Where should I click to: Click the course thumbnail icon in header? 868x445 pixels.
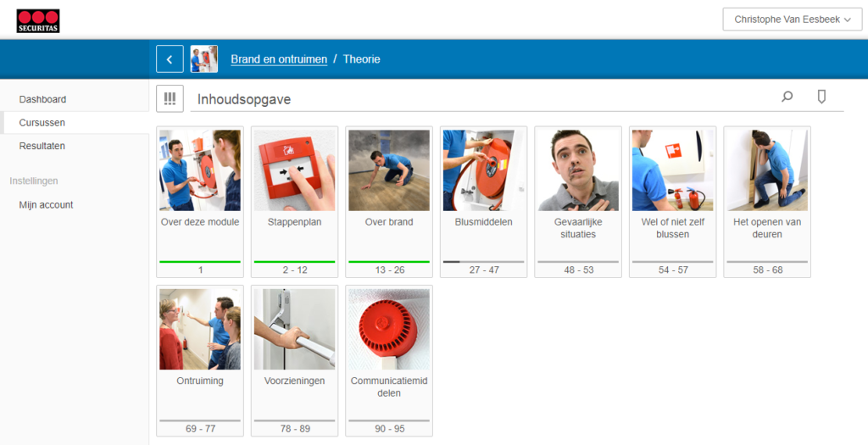point(204,59)
